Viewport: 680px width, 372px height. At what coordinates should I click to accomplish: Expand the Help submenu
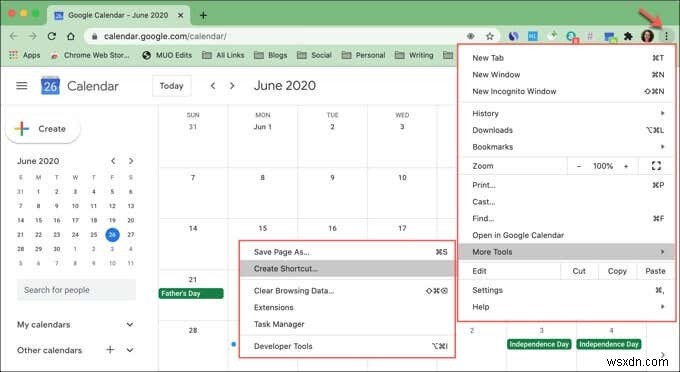(567, 307)
